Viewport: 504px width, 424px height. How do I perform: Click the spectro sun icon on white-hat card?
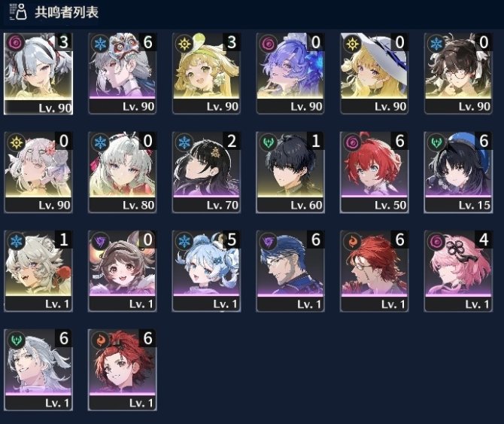pos(352,44)
